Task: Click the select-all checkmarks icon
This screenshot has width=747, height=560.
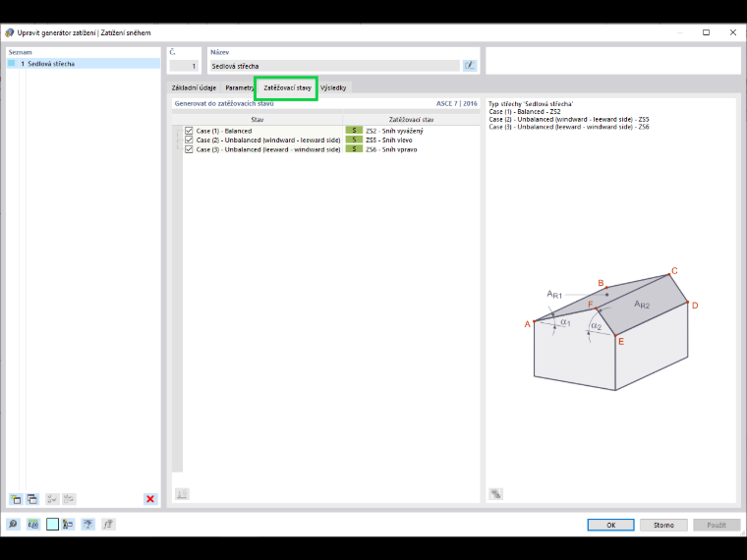Action: click(x=51, y=499)
